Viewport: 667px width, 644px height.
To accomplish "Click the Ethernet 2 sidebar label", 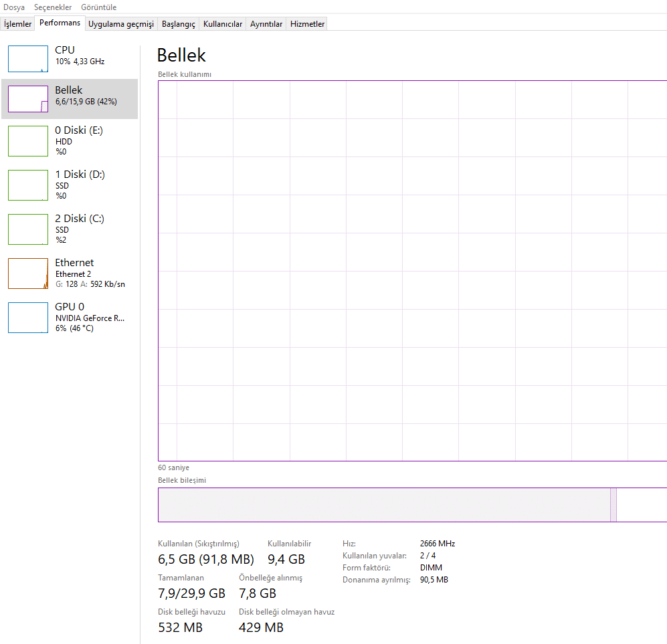I will pyautogui.click(x=73, y=274).
